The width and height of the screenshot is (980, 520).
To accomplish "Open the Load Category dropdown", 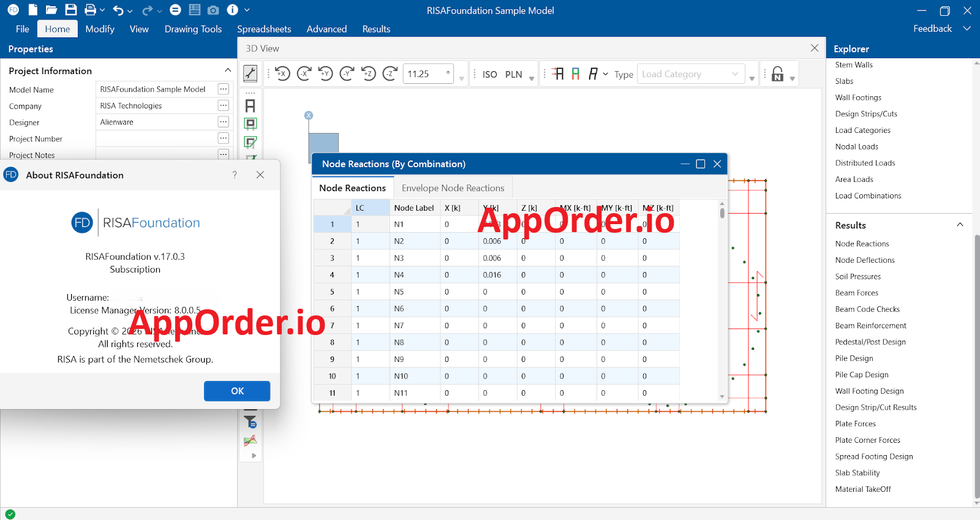I will (691, 74).
